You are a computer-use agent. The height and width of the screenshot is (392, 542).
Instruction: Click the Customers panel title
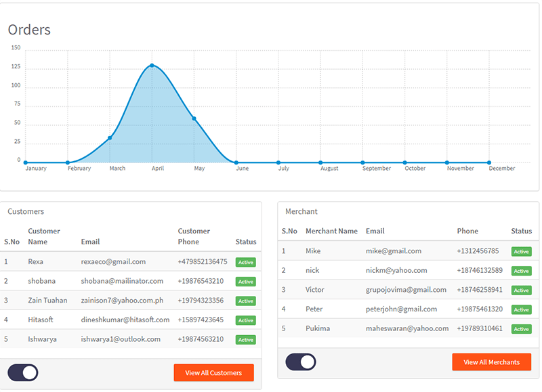tap(26, 211)
